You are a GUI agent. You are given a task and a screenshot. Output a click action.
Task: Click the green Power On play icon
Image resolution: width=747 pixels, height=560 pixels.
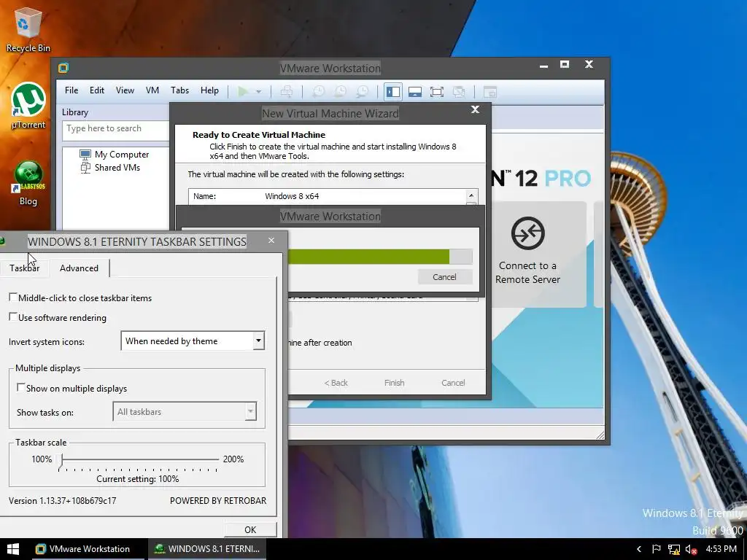point(243,91)
